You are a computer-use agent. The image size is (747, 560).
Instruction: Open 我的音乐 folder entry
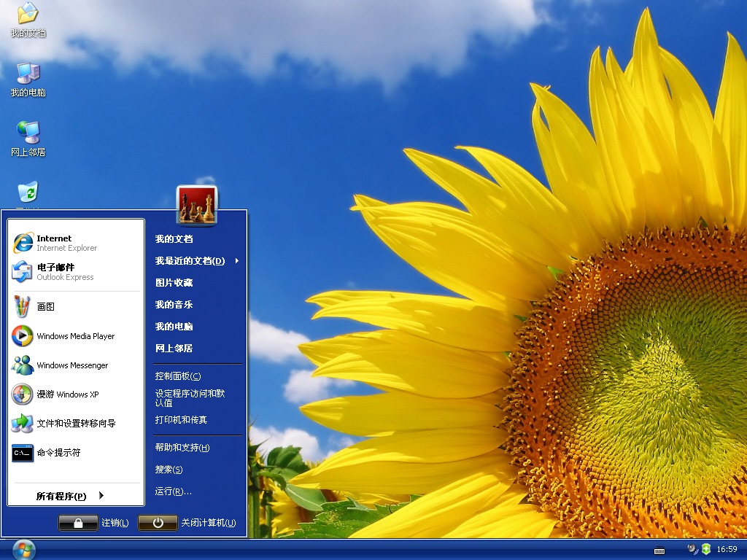tap(174, 305)
